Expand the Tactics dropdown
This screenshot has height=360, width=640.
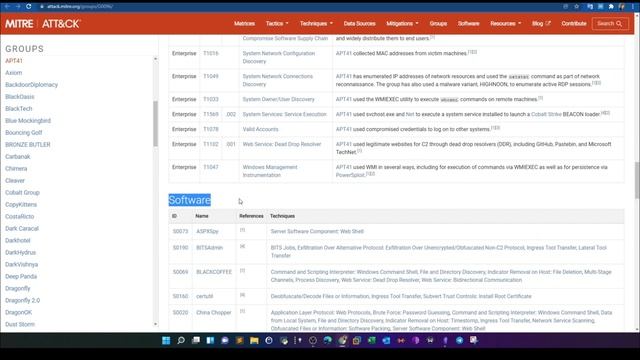coord(277,24)
